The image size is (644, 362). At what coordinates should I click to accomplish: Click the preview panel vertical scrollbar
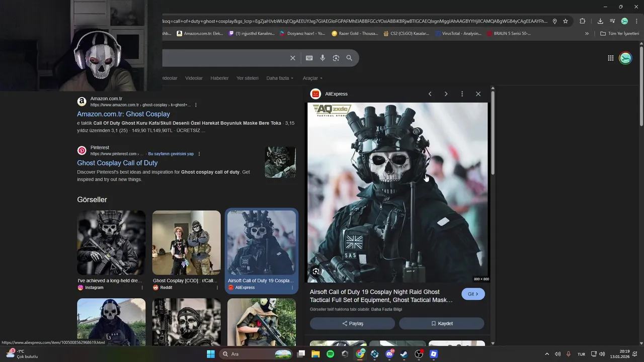pyautogui.click(x=493, y=132)
